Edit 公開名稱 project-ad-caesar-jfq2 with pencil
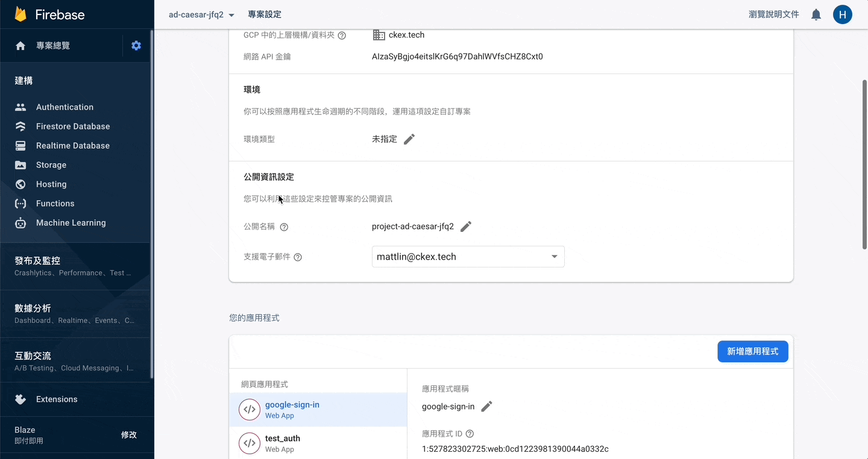Viewport: 868px width, 459px height. click(466, 226)
